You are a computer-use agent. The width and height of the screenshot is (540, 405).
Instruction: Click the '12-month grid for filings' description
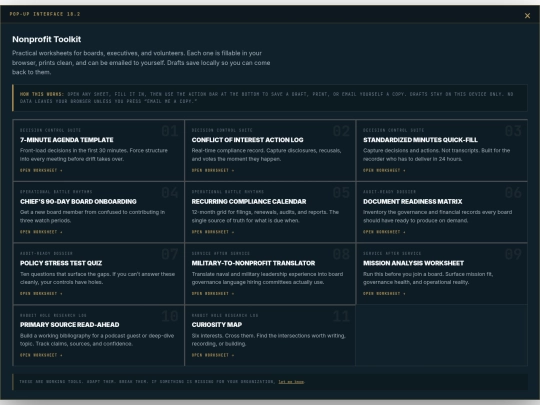(x=265, y=216)
